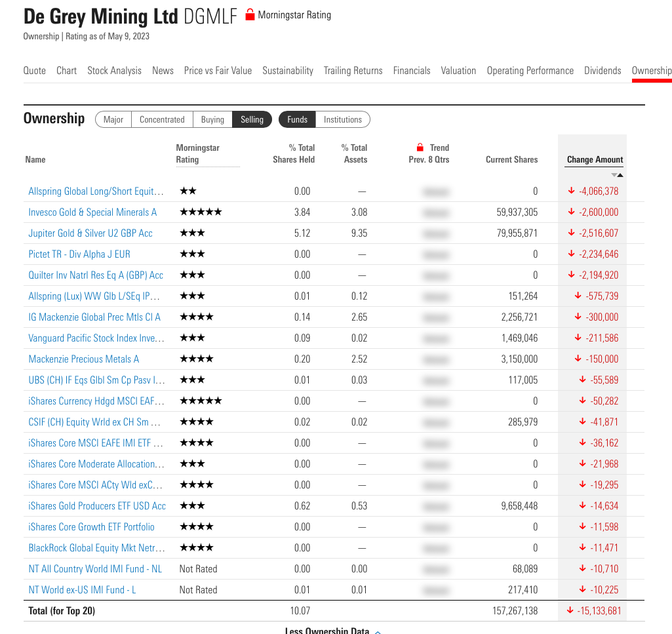Click the % Total Shares Held header
This screenshot has height=634, width=672.
(294, 153)
